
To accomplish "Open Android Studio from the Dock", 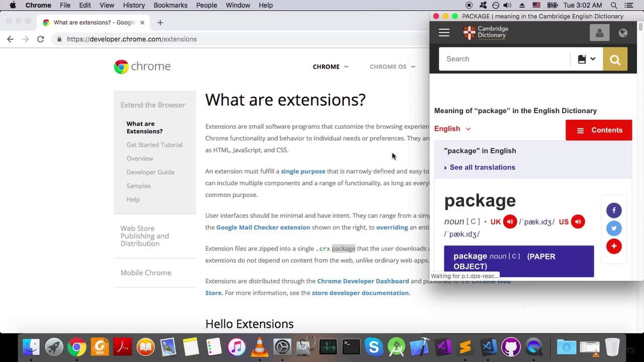I will click(396, 347).
